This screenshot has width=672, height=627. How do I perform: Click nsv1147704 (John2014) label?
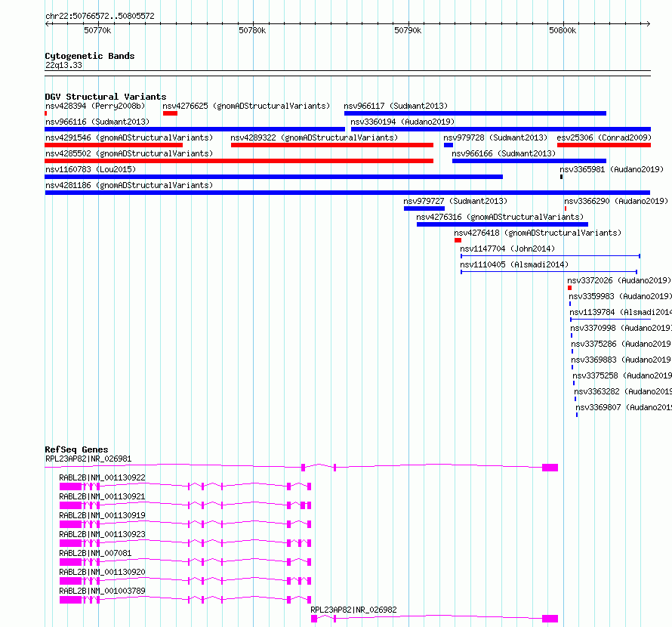(x=507, y=249)
